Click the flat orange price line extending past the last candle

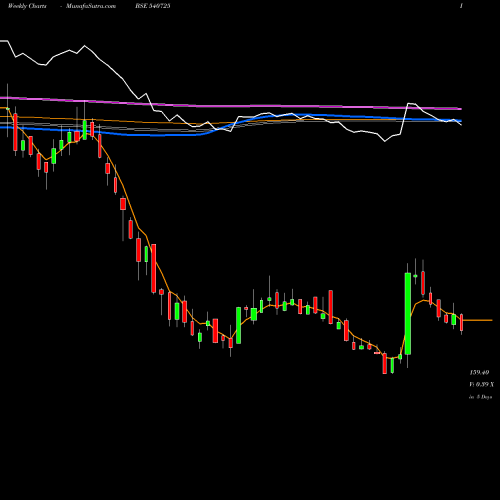(478, 320)
